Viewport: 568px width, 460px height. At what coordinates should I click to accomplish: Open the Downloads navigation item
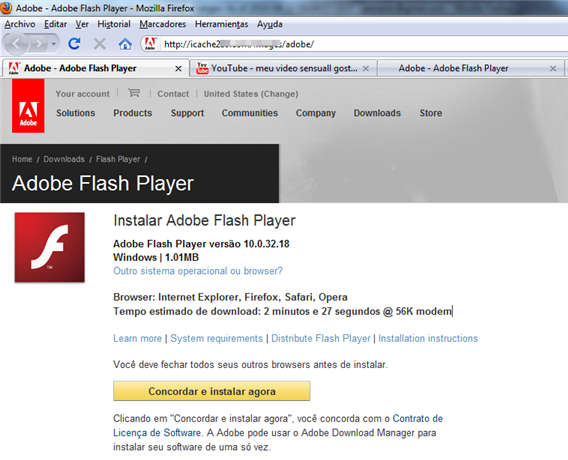coord(377,113)
